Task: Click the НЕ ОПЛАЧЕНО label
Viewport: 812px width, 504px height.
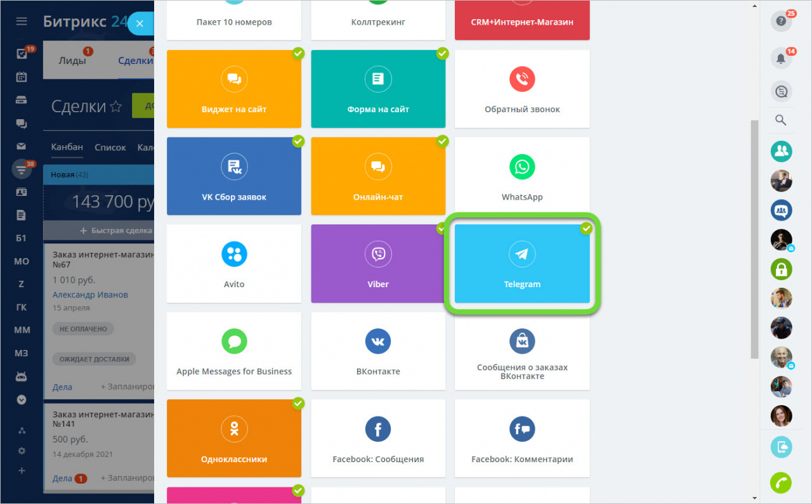Action: pyautogui.click(x=83, y=329)
